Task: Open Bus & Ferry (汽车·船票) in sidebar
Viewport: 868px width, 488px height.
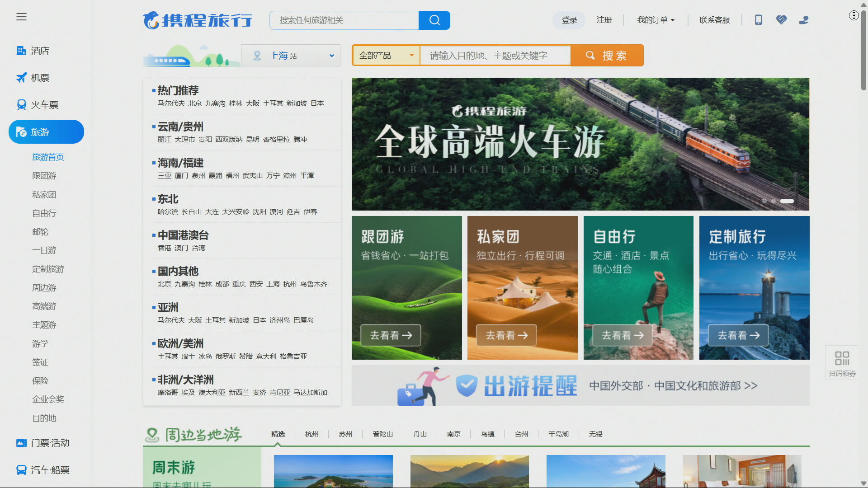Action: coord(43,470)
